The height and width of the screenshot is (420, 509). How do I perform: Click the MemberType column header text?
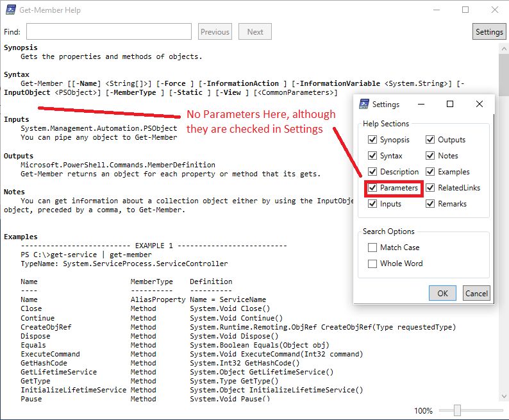point(151,281)
